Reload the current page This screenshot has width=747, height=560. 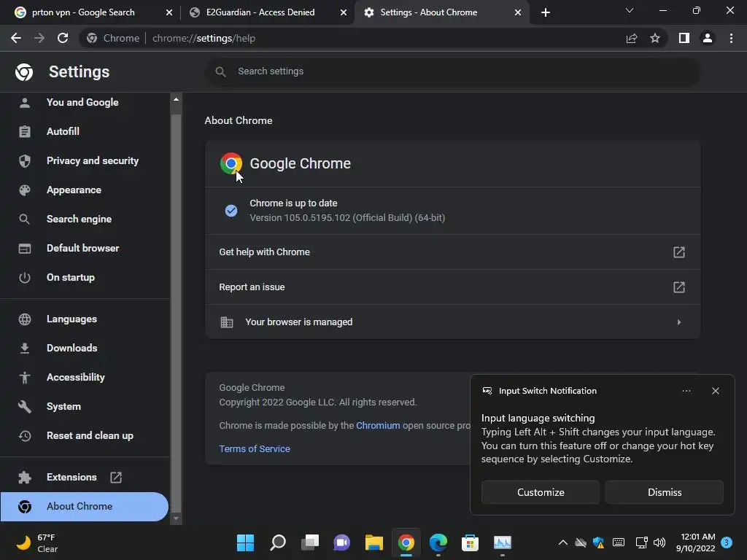tap(63, 38)
